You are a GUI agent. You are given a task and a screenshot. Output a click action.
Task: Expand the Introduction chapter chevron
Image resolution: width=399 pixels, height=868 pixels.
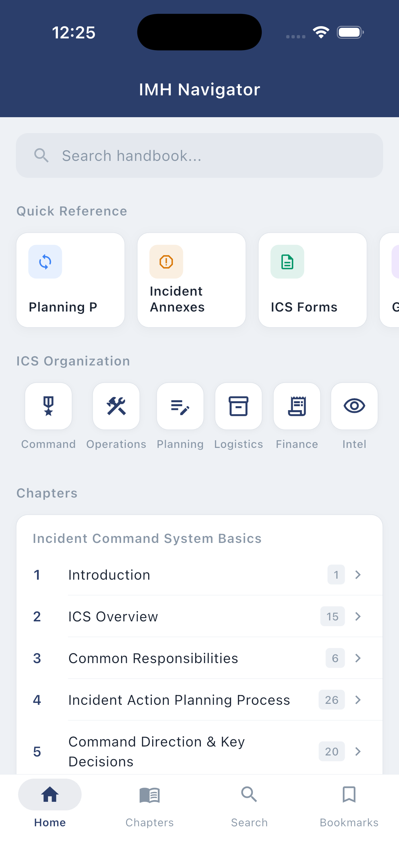tap(358, 575)
